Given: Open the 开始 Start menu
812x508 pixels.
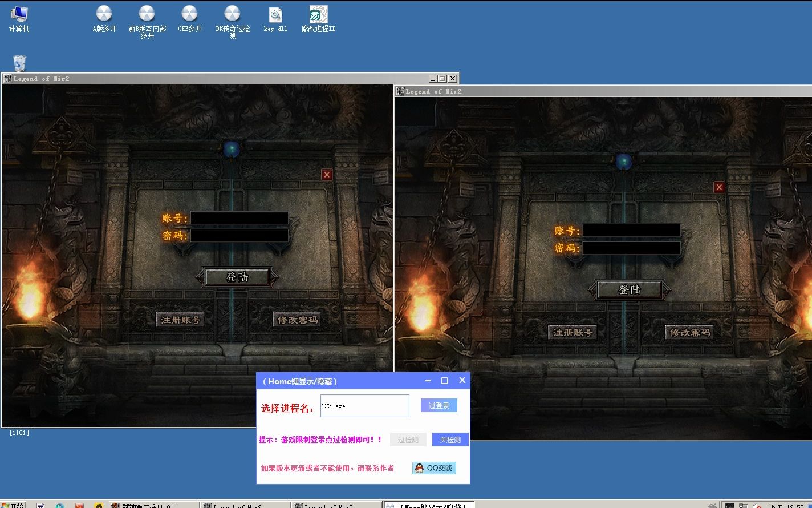Looking at the screenshot, I should pos(14,505).
